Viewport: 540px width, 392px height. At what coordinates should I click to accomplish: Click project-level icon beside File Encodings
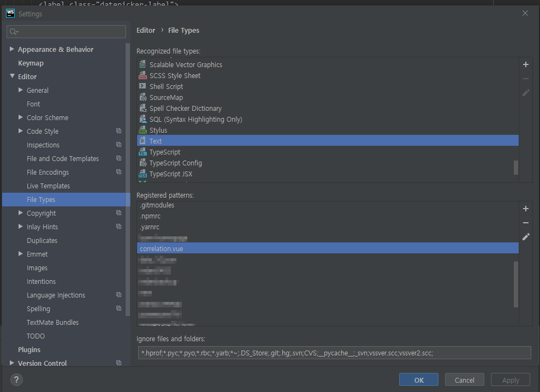click(119, 172)
